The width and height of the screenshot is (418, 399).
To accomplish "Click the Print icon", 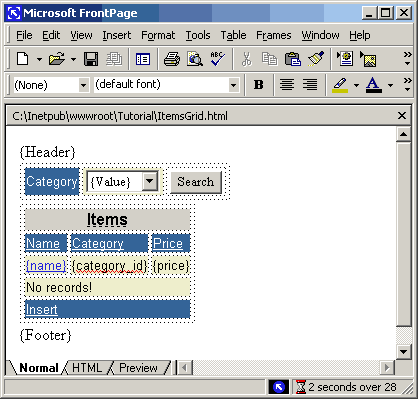I will tap(172, 59).
